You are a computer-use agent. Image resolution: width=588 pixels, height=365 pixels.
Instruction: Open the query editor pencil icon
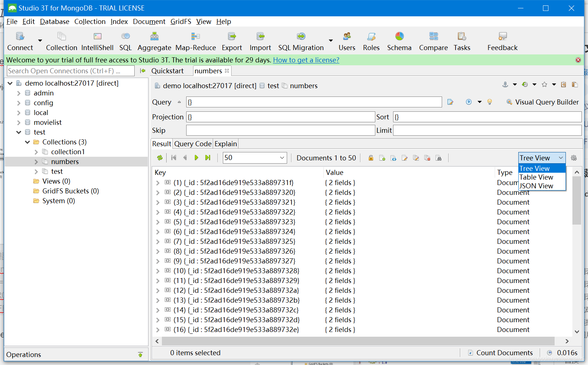(x=450, y=102)
